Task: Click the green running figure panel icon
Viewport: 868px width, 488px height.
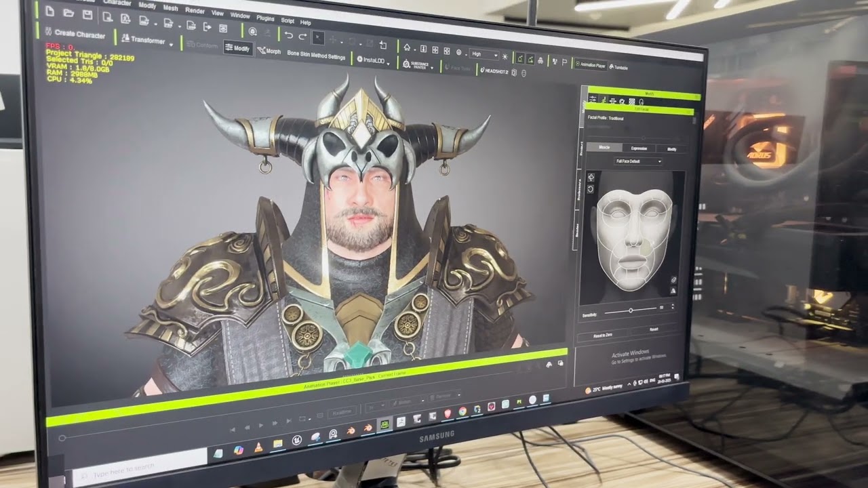Action: pyautogui.click(x=603, y=100)
